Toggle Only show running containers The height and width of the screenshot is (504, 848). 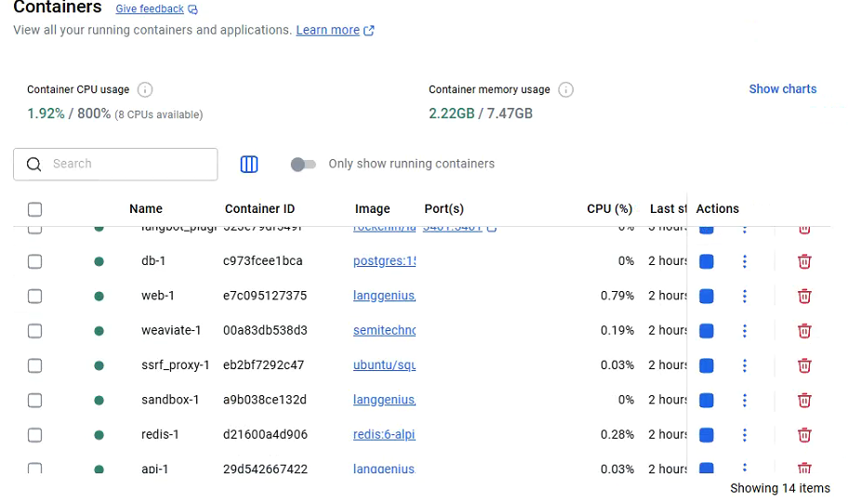[303, 164]
